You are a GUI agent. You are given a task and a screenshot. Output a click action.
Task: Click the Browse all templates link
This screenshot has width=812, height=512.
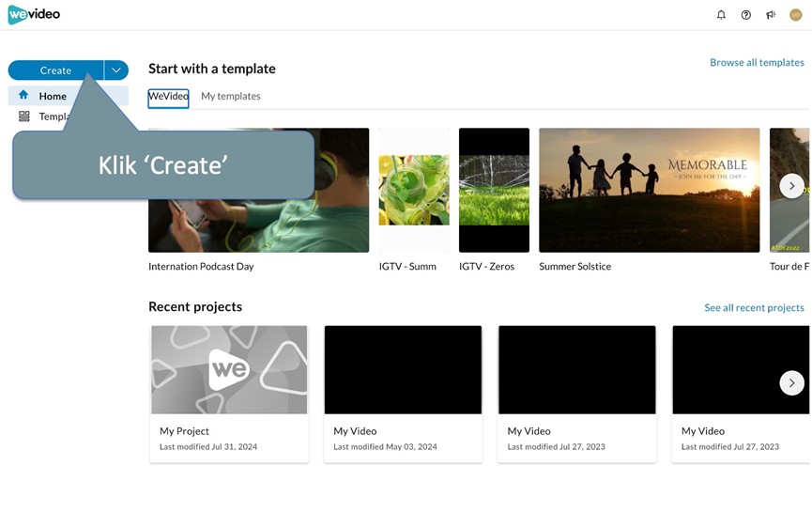[757, 62]
